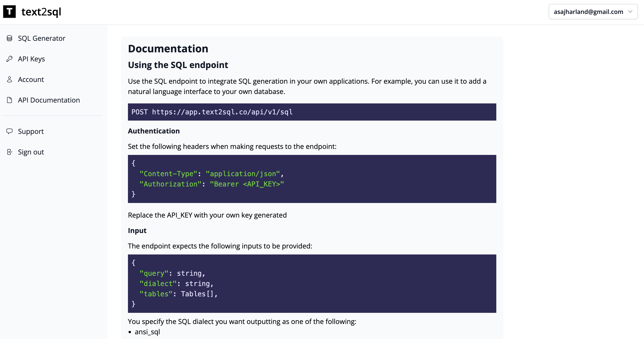644x339 pixels.
Task: Click the Support chat bubble icon
Action: coord(9,131)
